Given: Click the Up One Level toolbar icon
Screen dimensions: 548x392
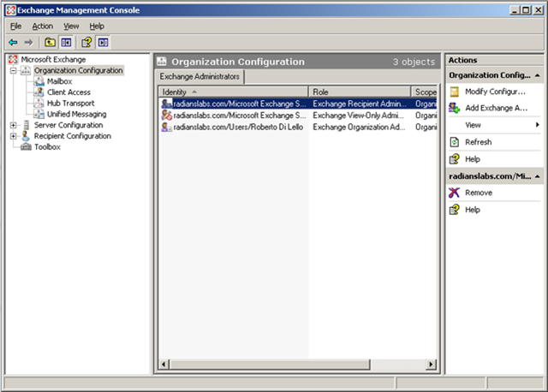Looking at the screenshot, I should click(50, 42).
